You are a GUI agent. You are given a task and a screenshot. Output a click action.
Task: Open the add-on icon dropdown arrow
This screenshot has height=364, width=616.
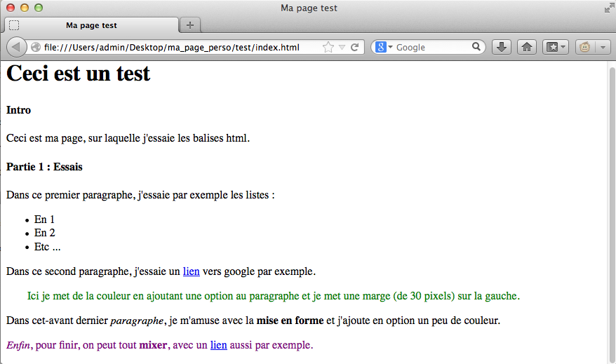click(603, 47)
